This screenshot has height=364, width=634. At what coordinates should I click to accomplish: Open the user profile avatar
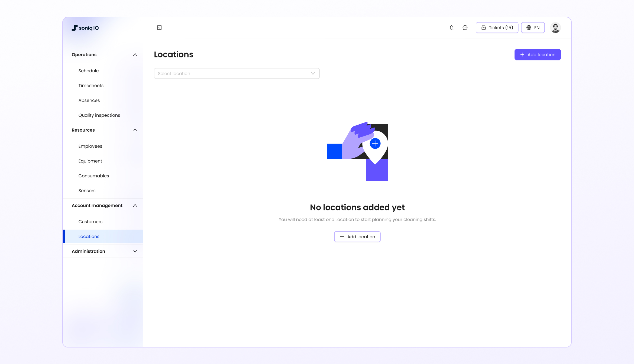(x=555, y=28)
